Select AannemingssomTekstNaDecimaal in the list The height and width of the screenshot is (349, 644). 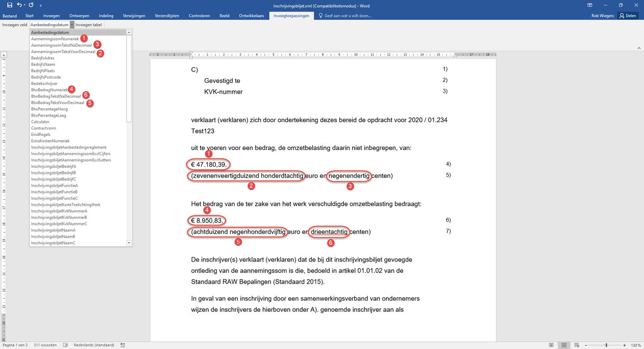[61, 45]
